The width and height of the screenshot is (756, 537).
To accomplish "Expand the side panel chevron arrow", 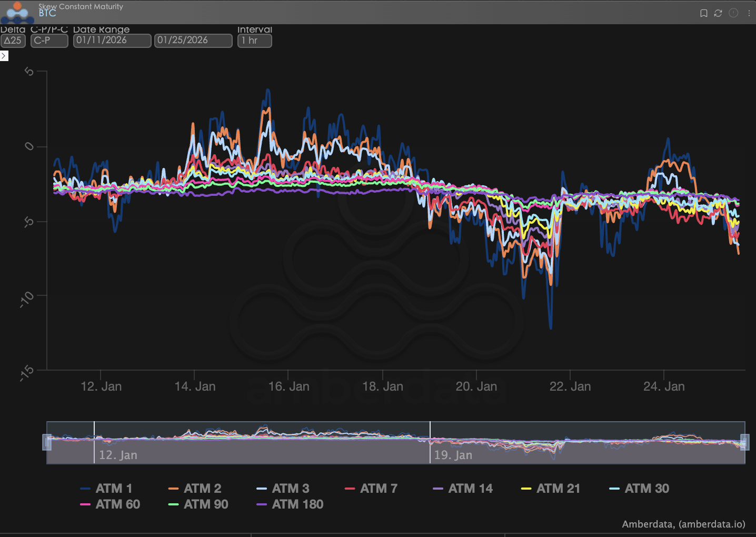I will (x=4, y=56).
